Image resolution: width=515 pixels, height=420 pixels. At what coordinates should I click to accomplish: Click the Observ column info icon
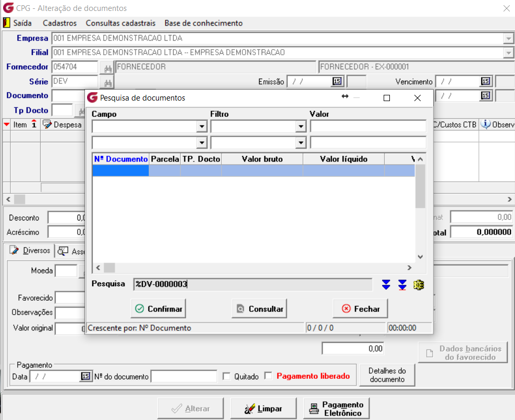tap(485, 124)
